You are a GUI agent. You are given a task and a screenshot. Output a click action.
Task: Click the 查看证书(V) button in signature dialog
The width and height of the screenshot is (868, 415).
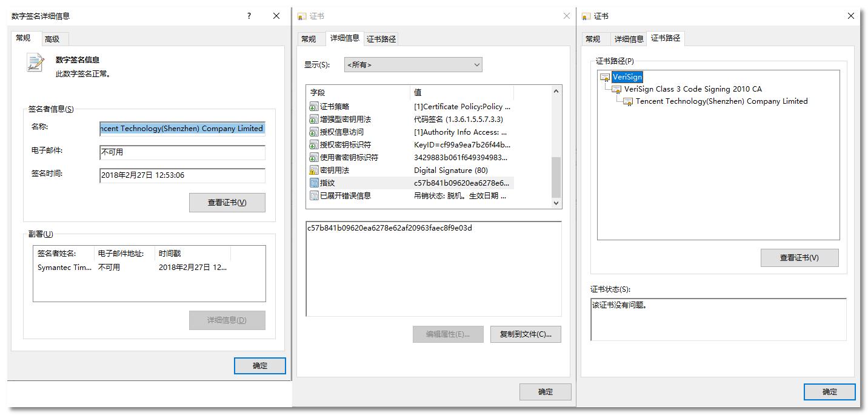pyautogui.click(x=227, y=202)
